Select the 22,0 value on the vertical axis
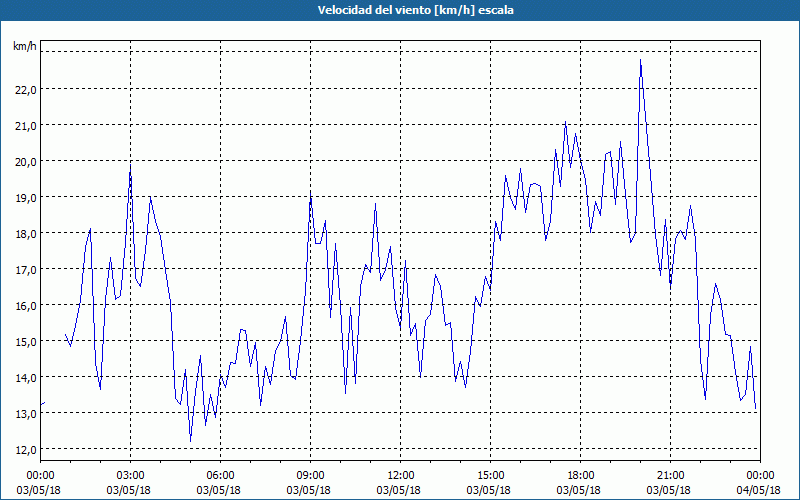This screenshot has width=800, height=500. pos(26,89)
